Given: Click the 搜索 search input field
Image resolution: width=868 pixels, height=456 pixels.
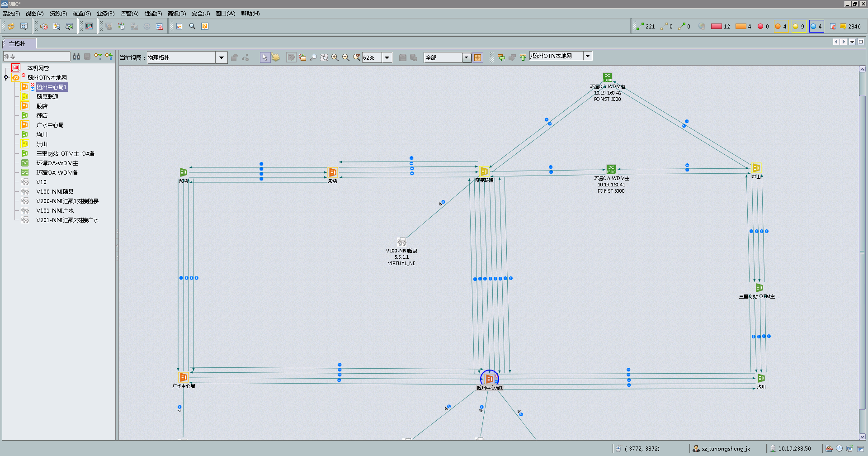Looking at the screenshot, I should (36, 57).
